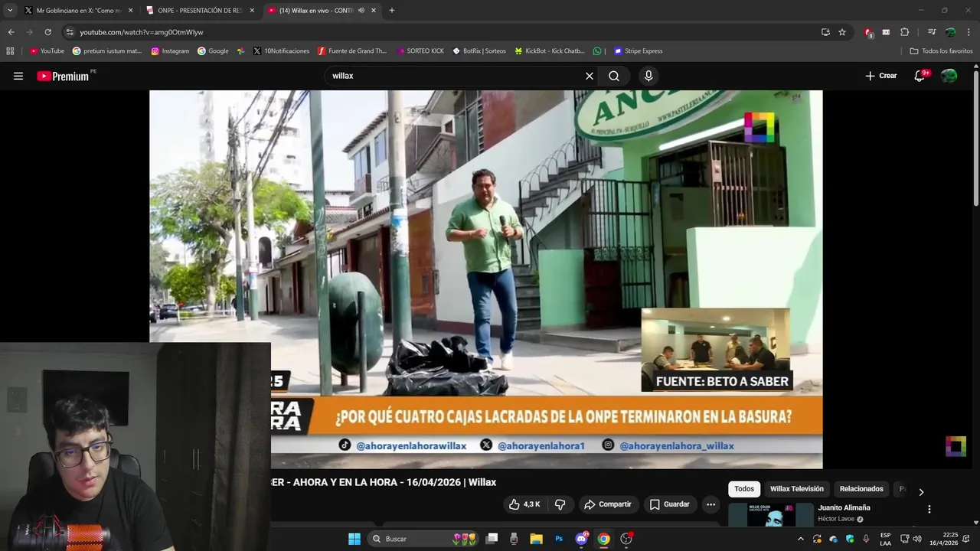Open the Juanito Alimaña suggested video title
Screen dimensions: 980x551
click(x=844, y=508)
